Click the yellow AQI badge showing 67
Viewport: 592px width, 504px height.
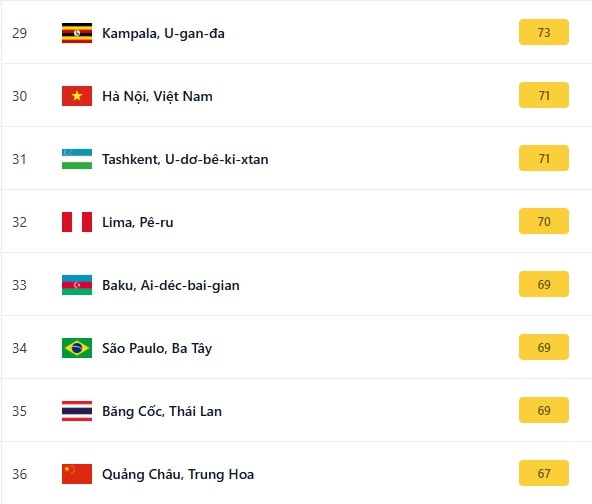point(544,473)
